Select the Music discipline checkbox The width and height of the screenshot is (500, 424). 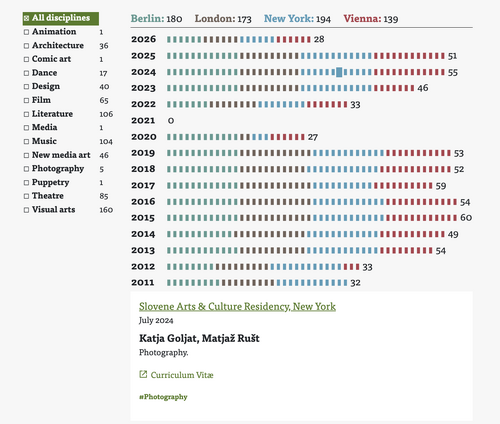(26, 142)
